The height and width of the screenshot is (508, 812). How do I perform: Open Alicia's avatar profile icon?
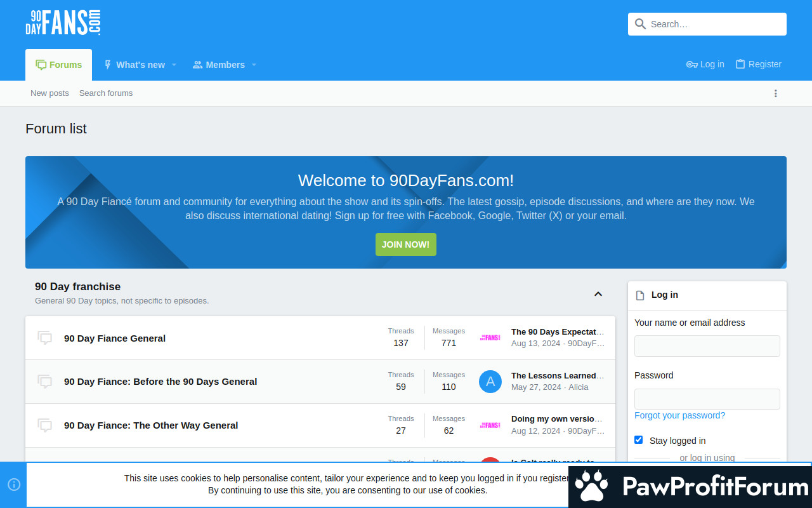tap(490, 382)
